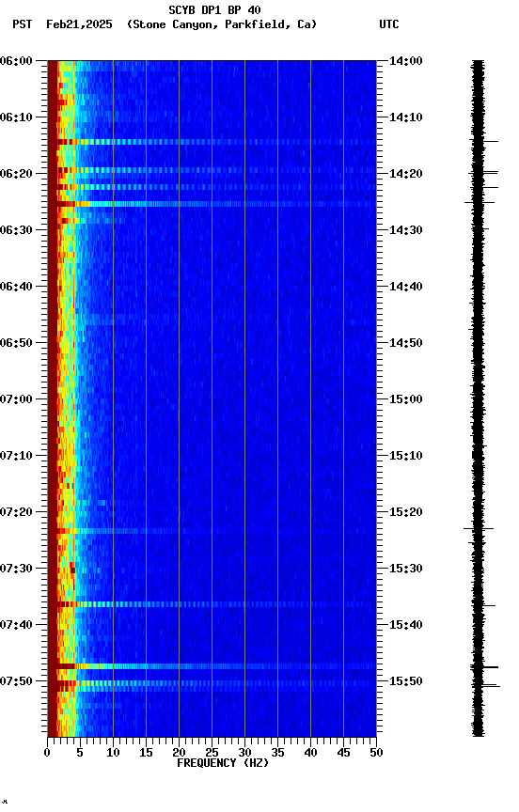
Task: Click the event streak just after 07:23 PST
Action: 212,531
